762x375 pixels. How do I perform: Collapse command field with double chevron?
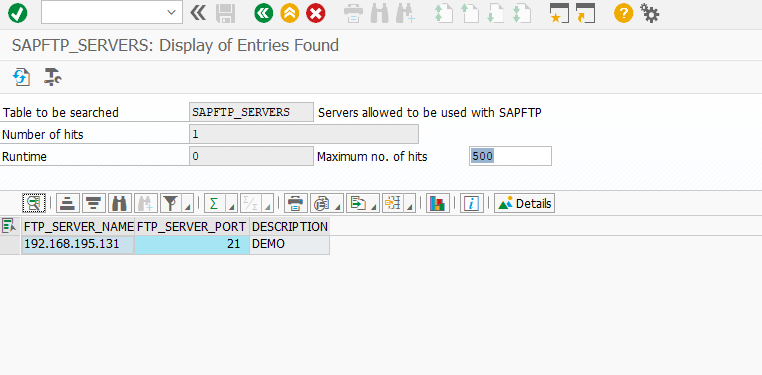(x=198, y=13)
